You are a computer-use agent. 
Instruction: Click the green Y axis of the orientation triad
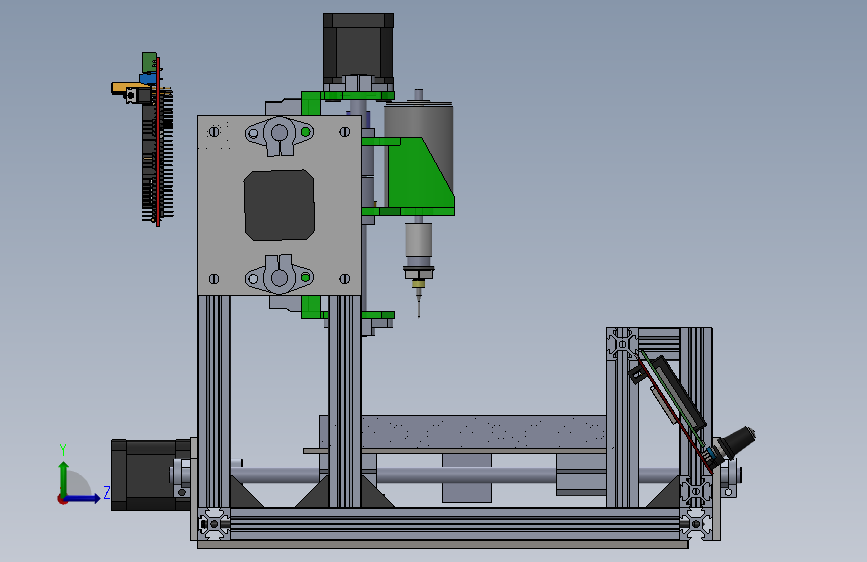point(63,479)
